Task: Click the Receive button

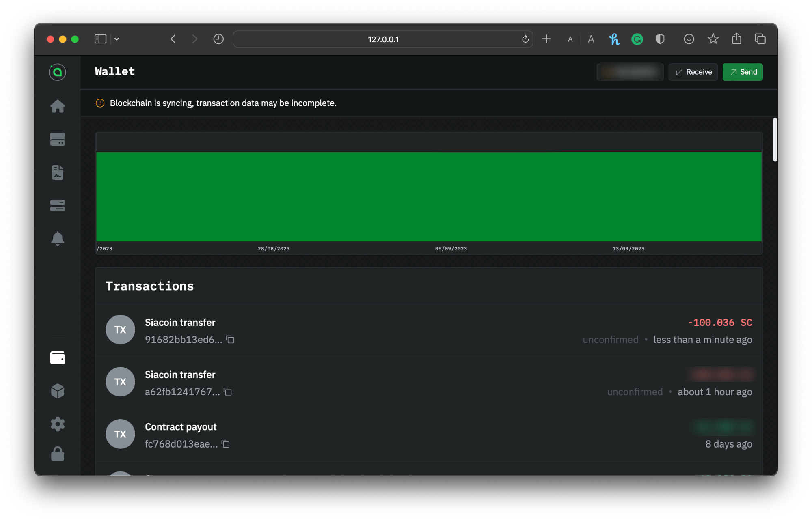Action: pos(693,72)
